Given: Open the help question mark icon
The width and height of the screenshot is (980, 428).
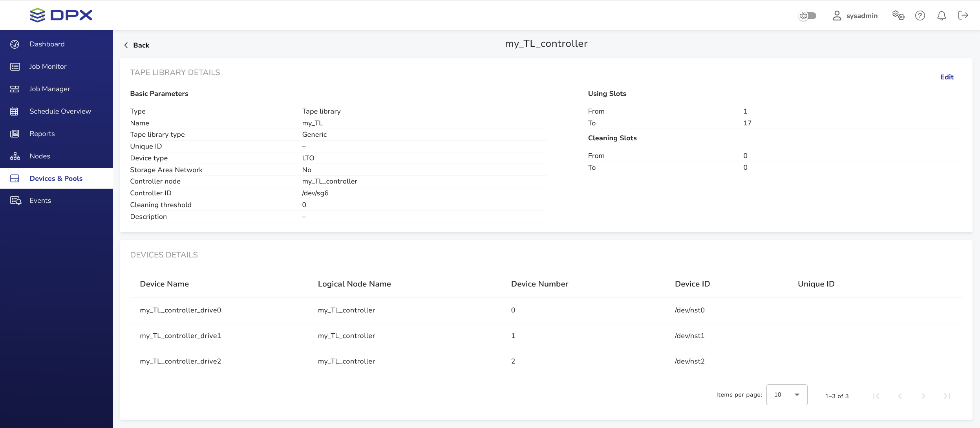Looking at the screenshot, I should [x=920, y=16].
